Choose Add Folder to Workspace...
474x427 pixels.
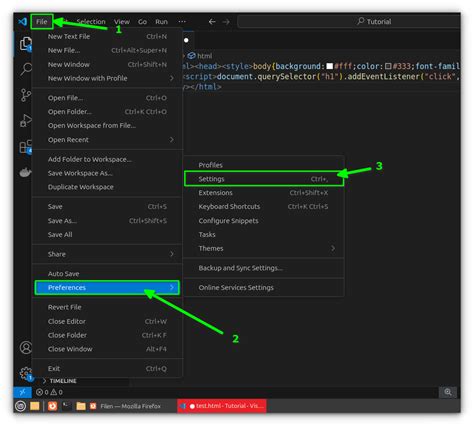(107, 159)
